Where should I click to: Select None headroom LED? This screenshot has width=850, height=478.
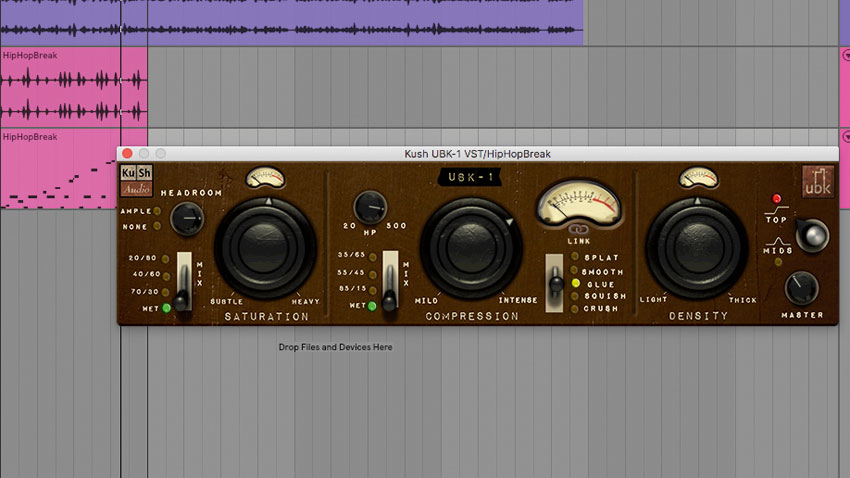pos(157,226)
